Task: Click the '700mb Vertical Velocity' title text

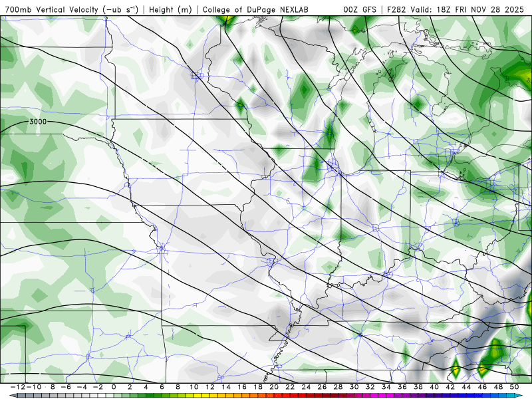Action: point(52,10)
